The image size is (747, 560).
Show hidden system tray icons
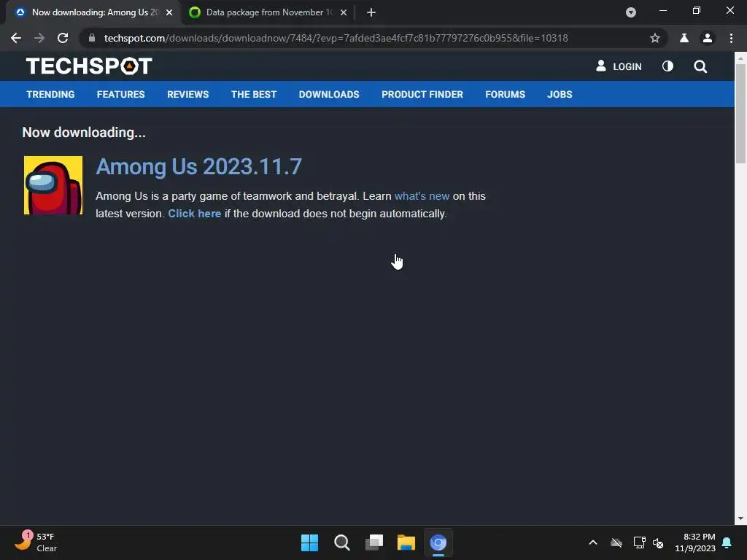click(592, 542)
